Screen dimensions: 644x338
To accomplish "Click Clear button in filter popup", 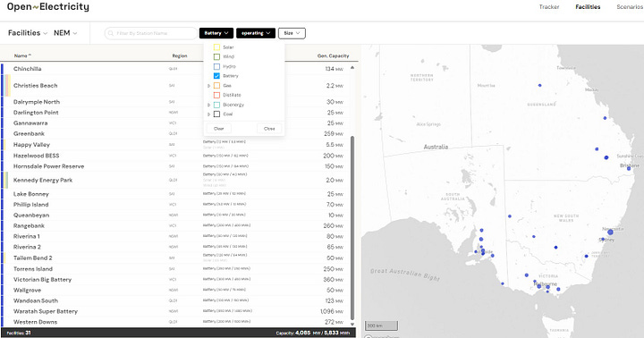I will 219,129.
